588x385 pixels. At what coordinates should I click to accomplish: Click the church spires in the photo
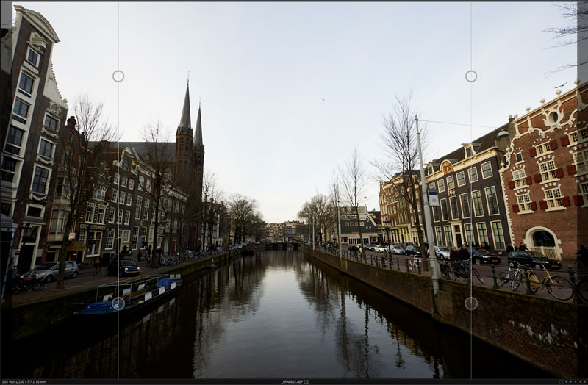tap(191, 112)
